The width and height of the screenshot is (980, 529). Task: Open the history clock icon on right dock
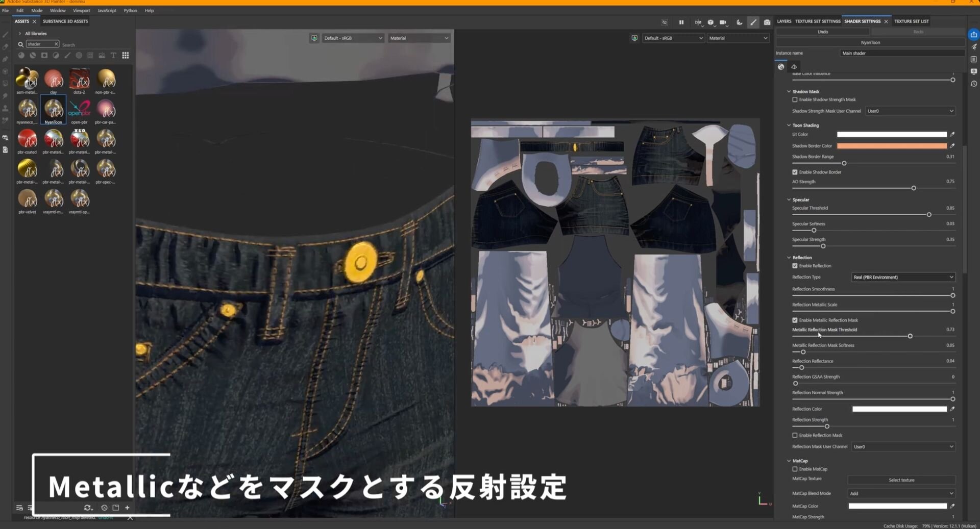point(974,84)
